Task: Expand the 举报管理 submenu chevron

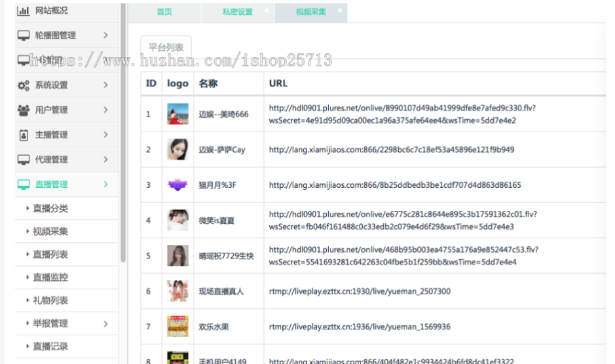Action: (x=105, y=323)
